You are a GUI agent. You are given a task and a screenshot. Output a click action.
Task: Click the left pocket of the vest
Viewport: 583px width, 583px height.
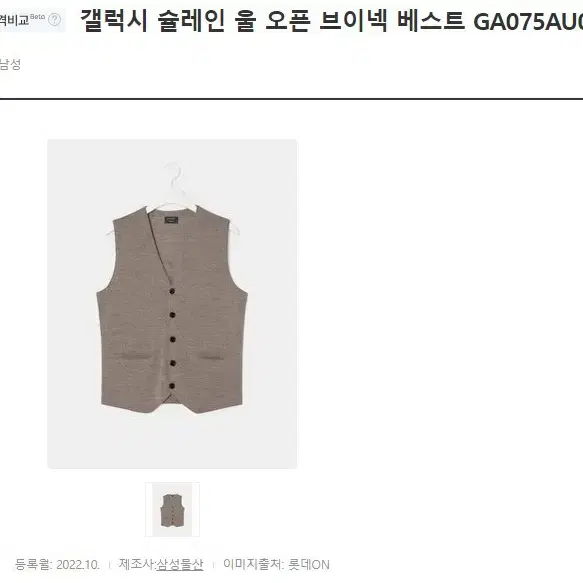point(135,357)
